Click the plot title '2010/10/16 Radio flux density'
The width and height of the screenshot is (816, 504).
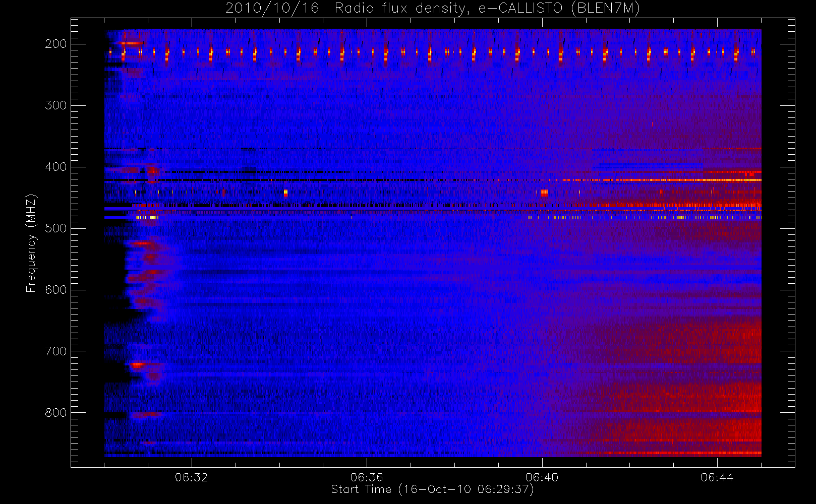tap(433, 9)
